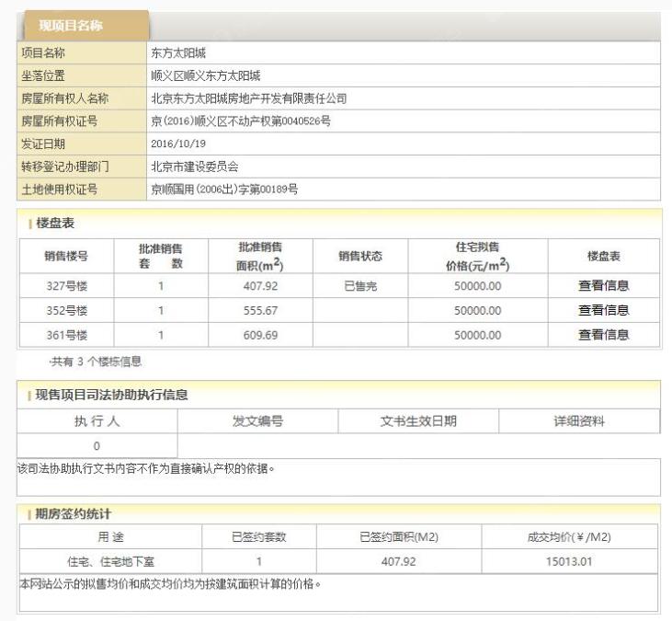Click the land use certificate number 京顺国用(2006出)字第00189号
Screen dimensions: 672x621
(224, 190)
